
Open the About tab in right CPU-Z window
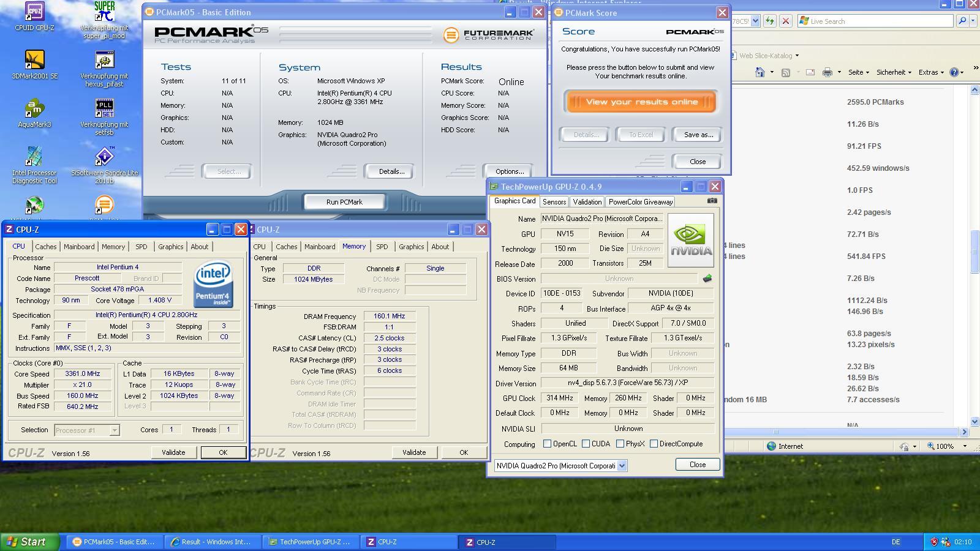point(440,247)
